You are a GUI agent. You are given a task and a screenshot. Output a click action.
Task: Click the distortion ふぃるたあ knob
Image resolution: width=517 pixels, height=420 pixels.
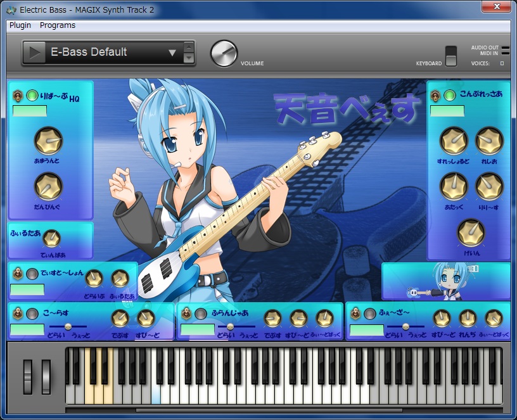pyautogui.click(x=120, y=278)
